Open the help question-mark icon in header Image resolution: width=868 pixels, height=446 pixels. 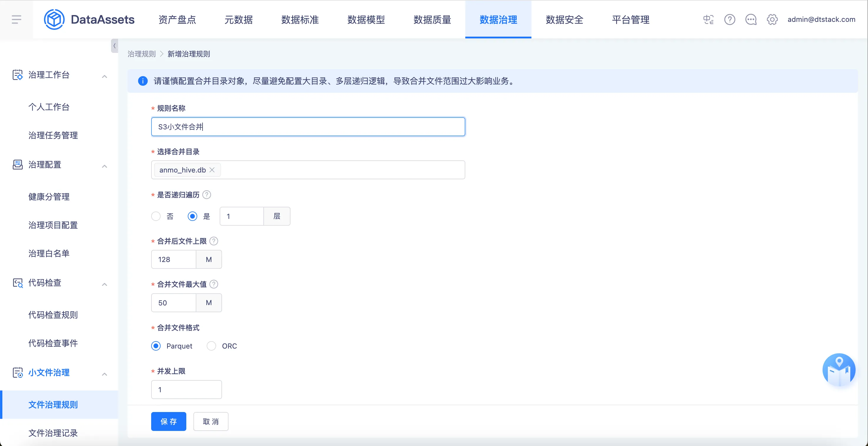pos(730,19)
